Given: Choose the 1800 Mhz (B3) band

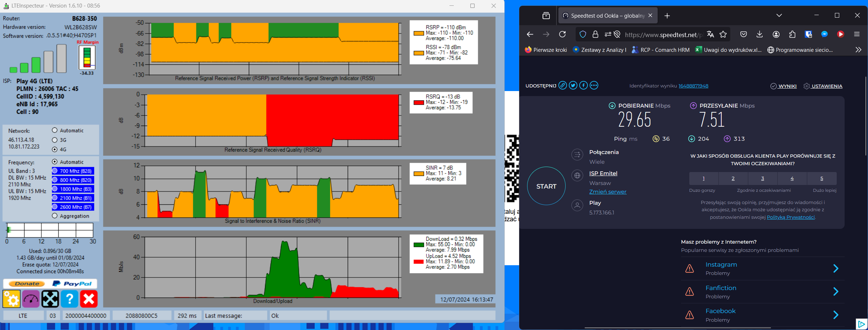Looking at the screenshot, I should point(73,189).
